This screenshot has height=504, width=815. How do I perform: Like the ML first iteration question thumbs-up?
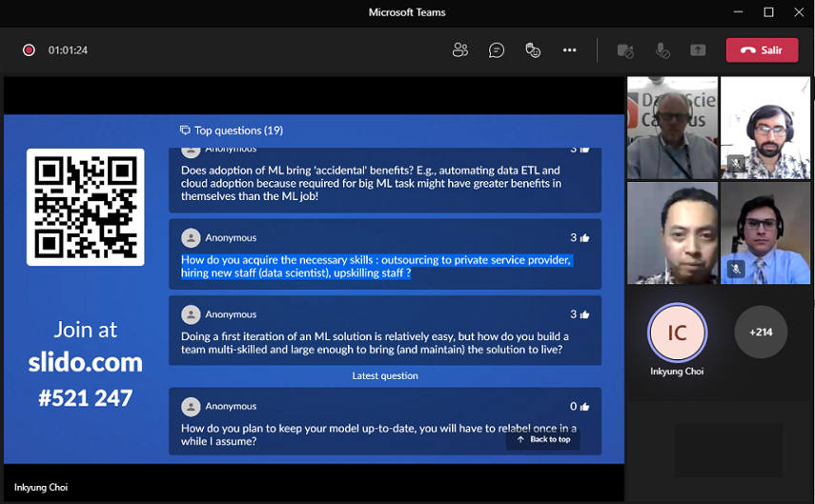click(584, 314)
